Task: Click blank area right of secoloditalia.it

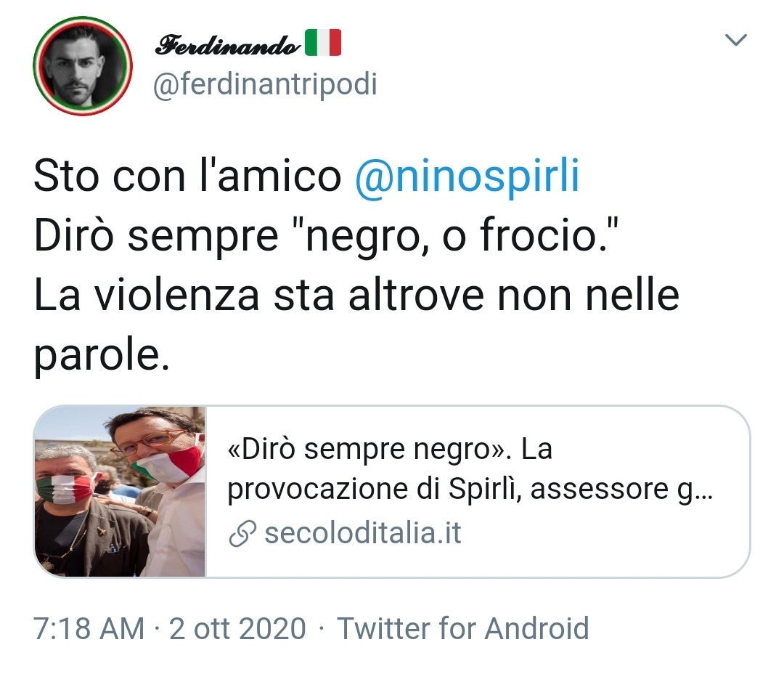Action: (x=600, y=533)
